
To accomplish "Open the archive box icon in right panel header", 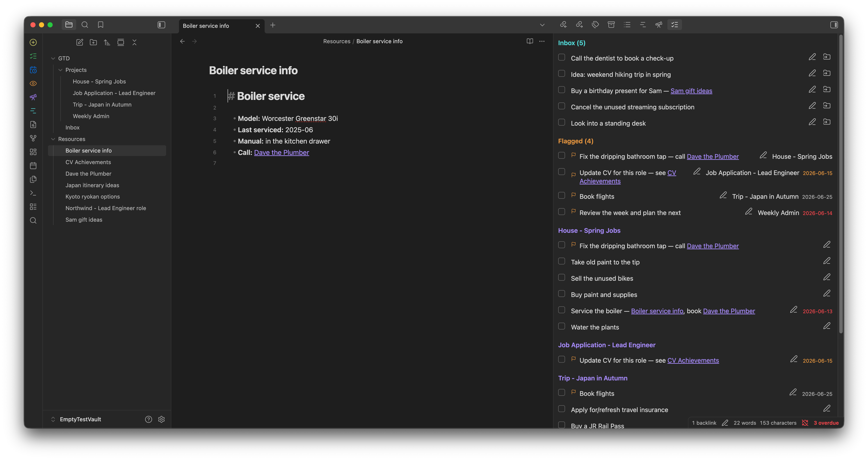I will [x=611, y=25].
